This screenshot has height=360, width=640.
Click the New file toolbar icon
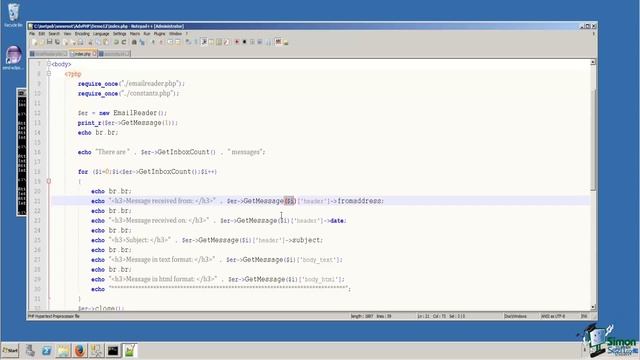(36, 42)
